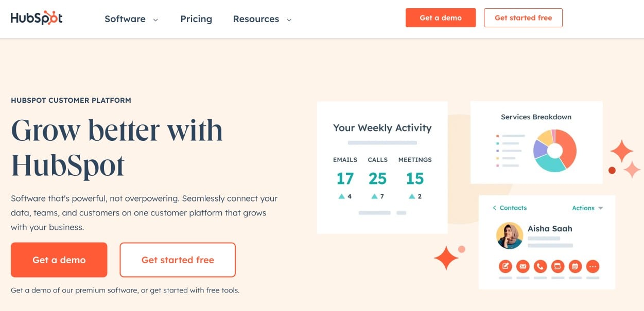This screenshot has width=644, height=311.
Task: Click the phone call icon on contact card
Action: coord(540,266)
